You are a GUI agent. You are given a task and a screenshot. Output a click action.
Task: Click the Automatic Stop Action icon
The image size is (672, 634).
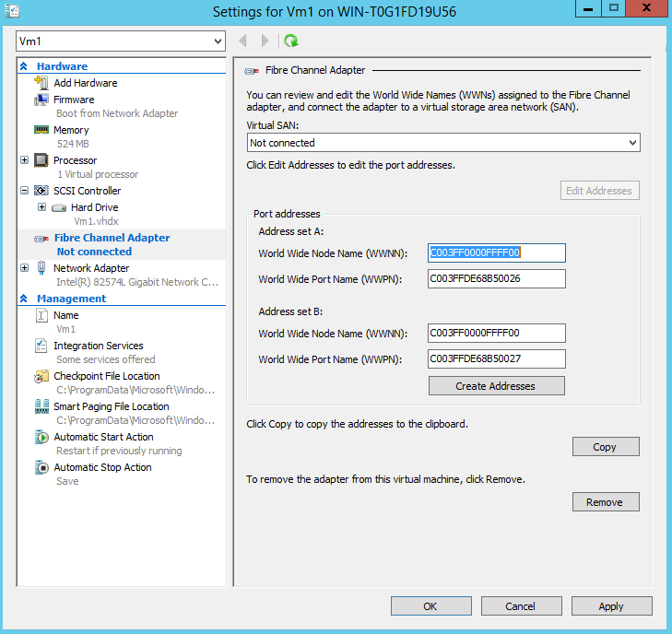point(41,467)
